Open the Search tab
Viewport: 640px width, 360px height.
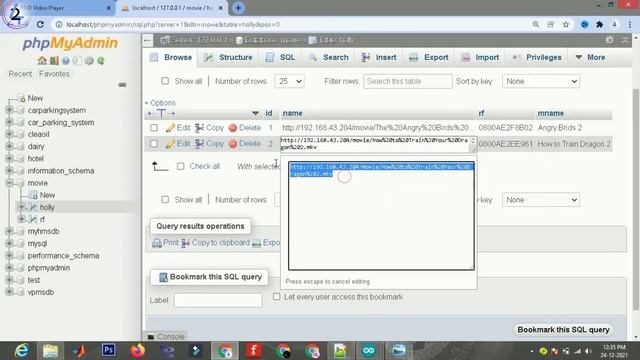tap(329, 58)
